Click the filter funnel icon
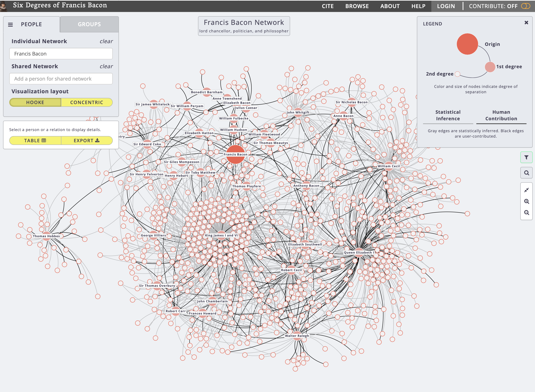Screen dimensions: 535x392 (526, 157)
